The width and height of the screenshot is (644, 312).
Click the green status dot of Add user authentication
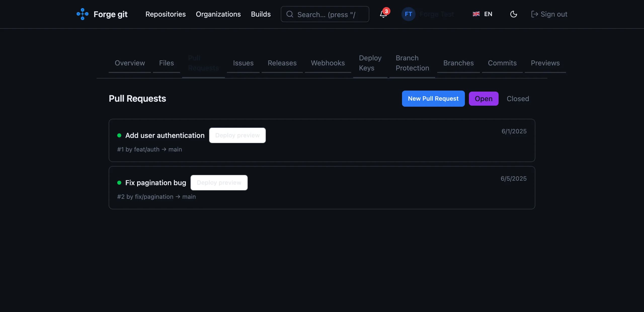[x=119, y=135]
